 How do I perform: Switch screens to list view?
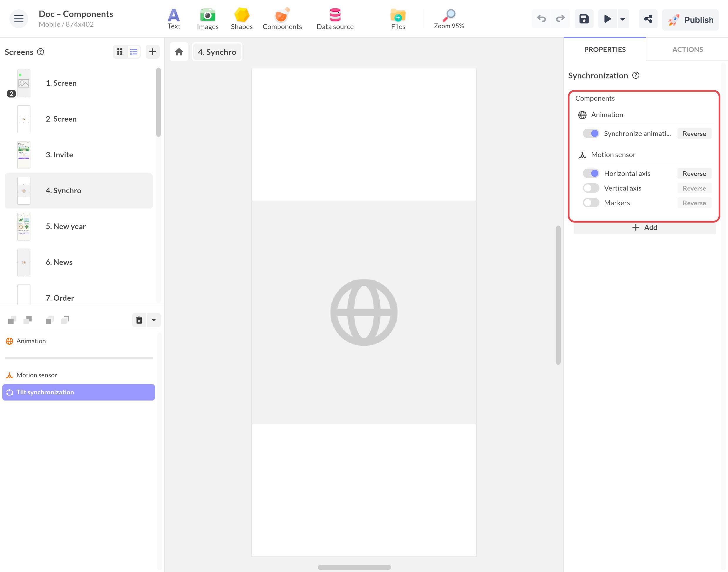tap(134, 52)
